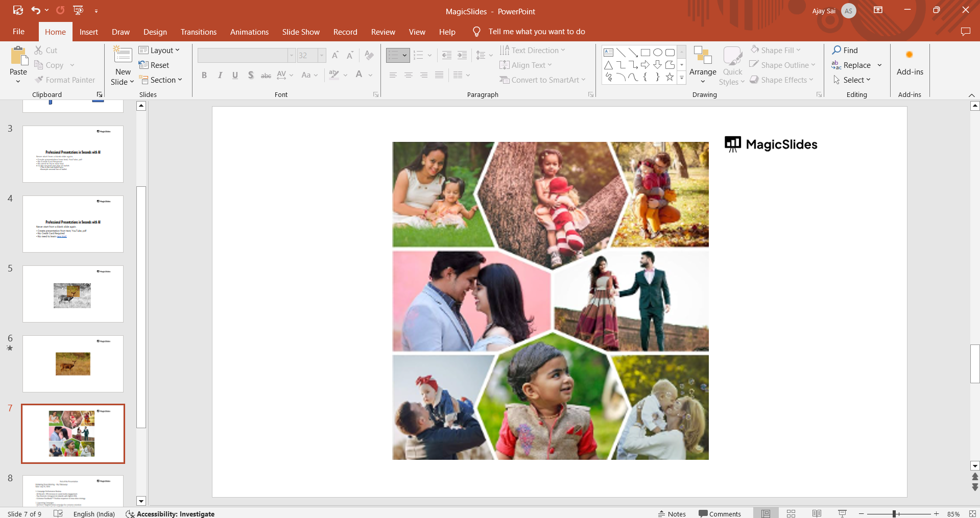Click the zoom level slider

[x=894, y=514]
